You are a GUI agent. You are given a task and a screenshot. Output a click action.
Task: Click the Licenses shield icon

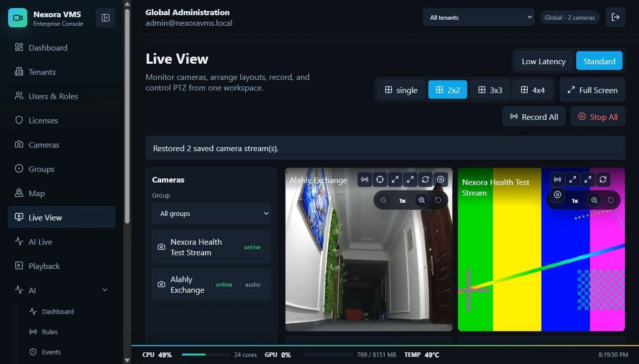tap(19, 120)
